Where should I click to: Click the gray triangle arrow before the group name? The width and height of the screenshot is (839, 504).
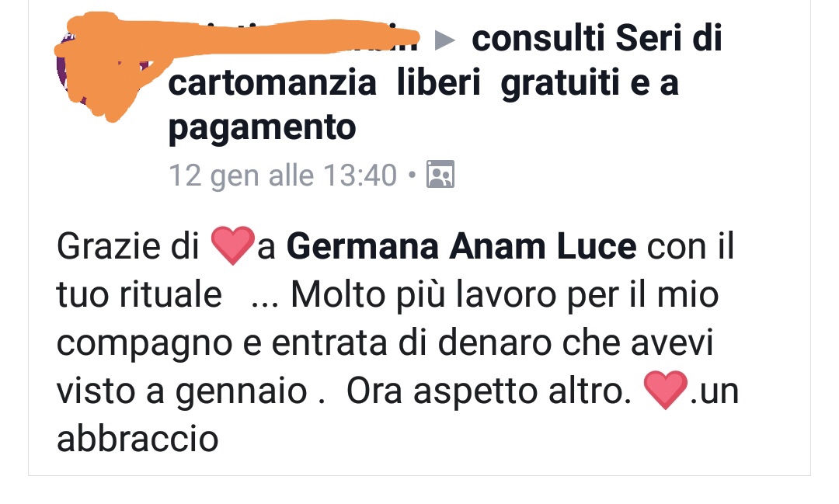[x=444, y=40]
